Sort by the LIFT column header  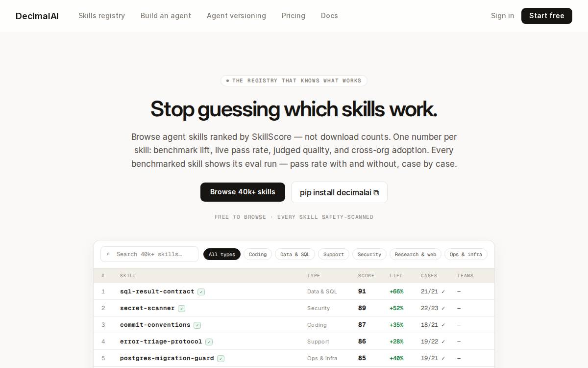[396, 276]
